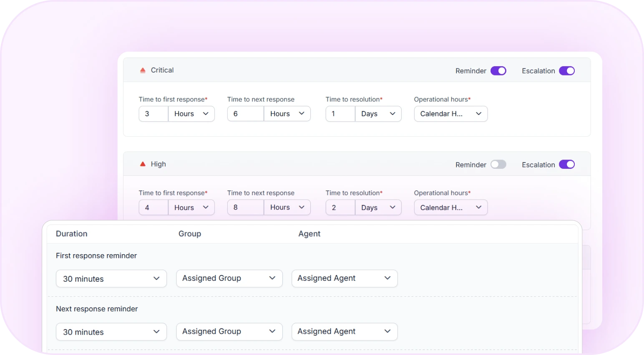This screenshot has width=644, height=355.
Task: Switch off the High Escalation toggle
Action: (x=567, y=165)
